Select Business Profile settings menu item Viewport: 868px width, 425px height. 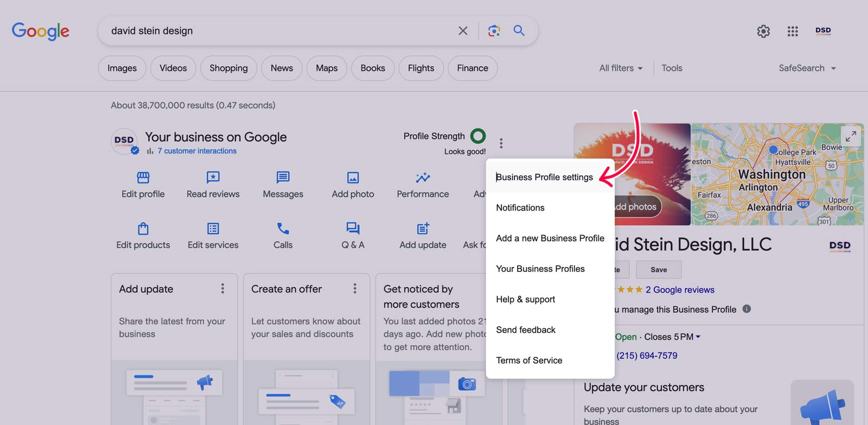544,177
